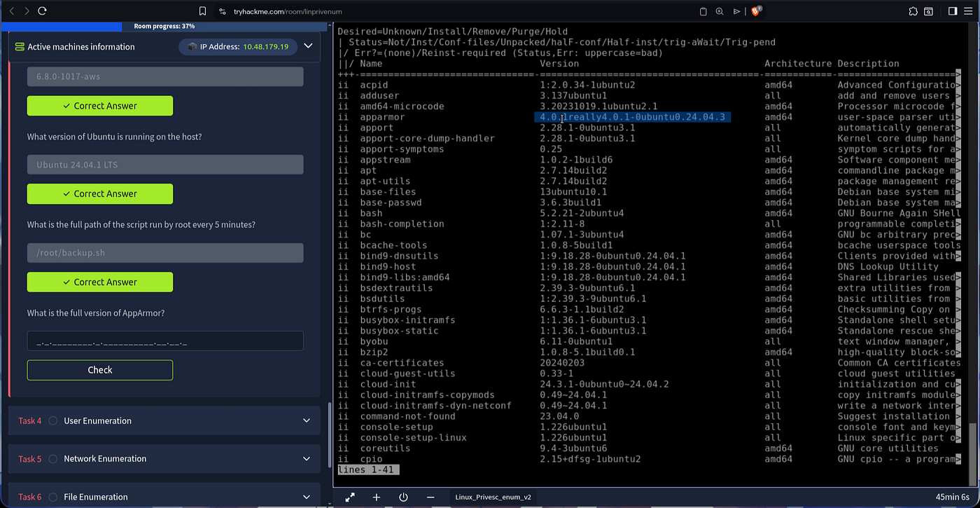Click Correct Answer under kernel version
Viewport: 980px width, 508px height.
[100, 106]
